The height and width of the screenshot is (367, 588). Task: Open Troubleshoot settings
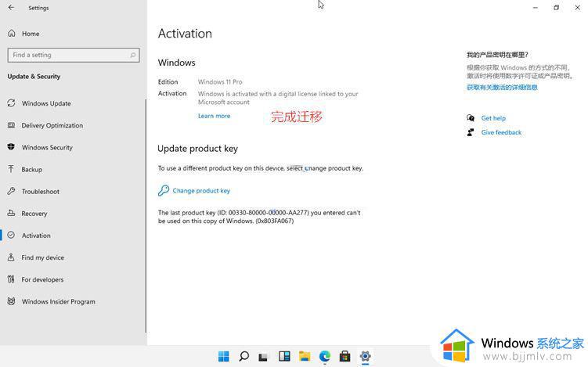41,192
